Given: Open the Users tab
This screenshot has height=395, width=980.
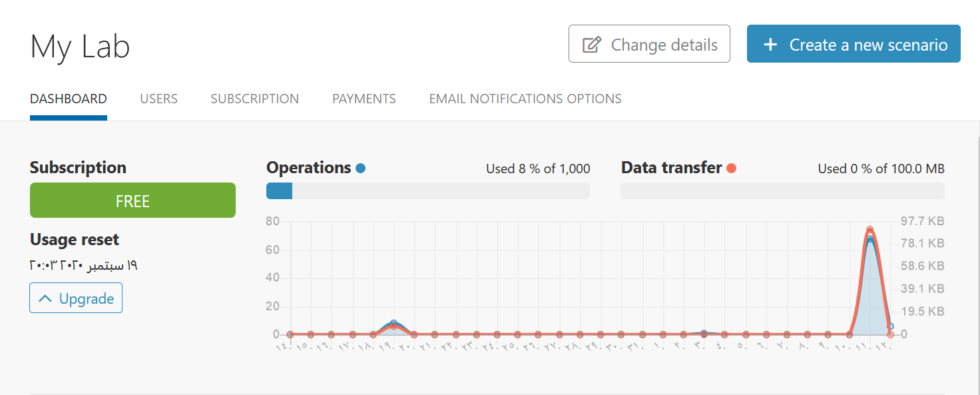Looking at the screenshot, I should tap(158, 99).
